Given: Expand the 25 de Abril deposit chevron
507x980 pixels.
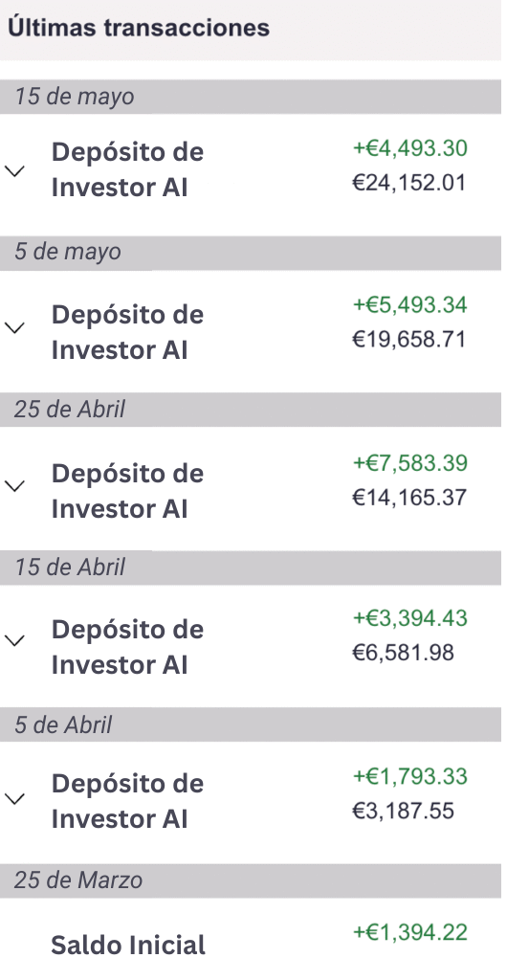Looking at the screenshot, I should [x=14, y=485].
